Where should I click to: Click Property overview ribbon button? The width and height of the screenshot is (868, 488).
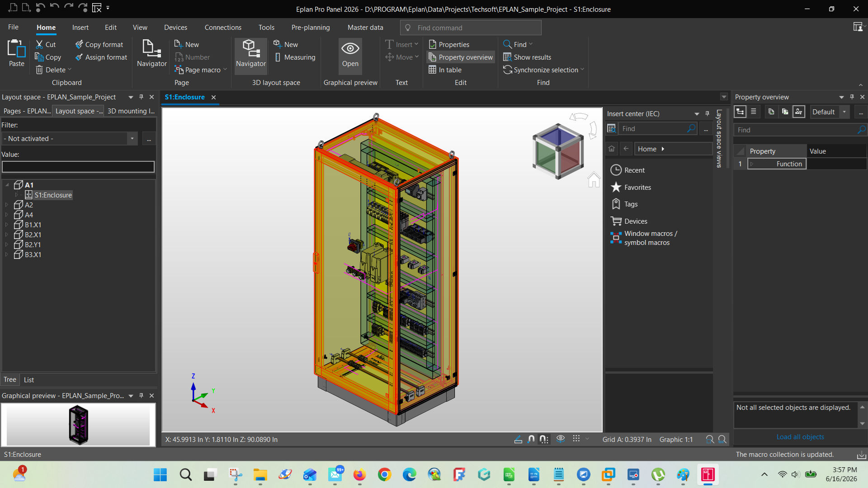click(461, 57)
